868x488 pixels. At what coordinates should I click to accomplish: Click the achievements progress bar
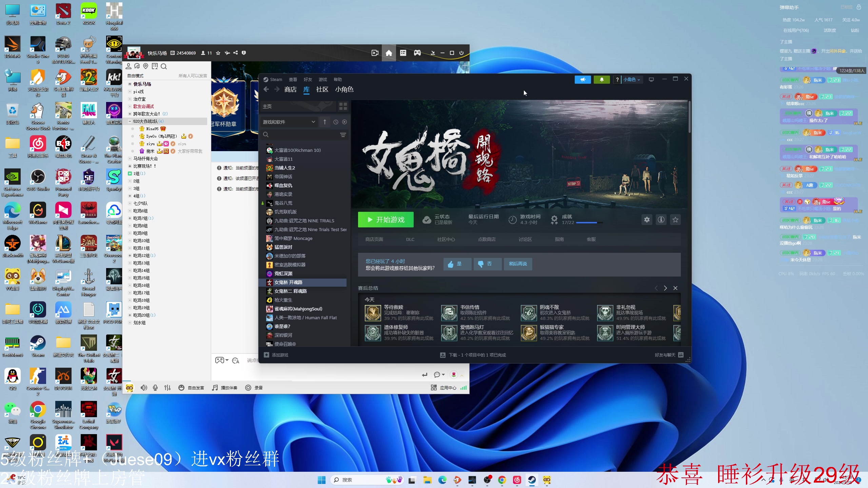click(x=589, y=223)
